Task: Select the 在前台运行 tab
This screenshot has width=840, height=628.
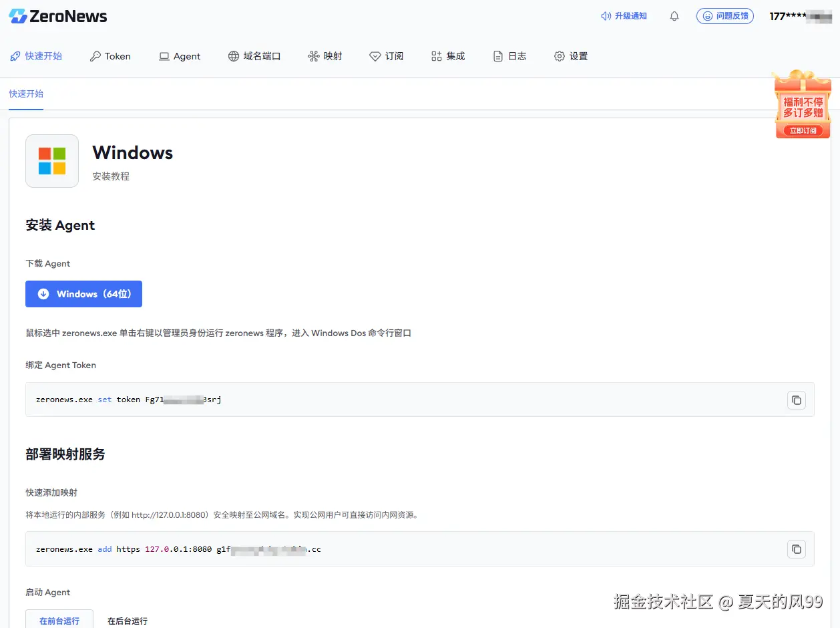Action: tap(59, 621)
